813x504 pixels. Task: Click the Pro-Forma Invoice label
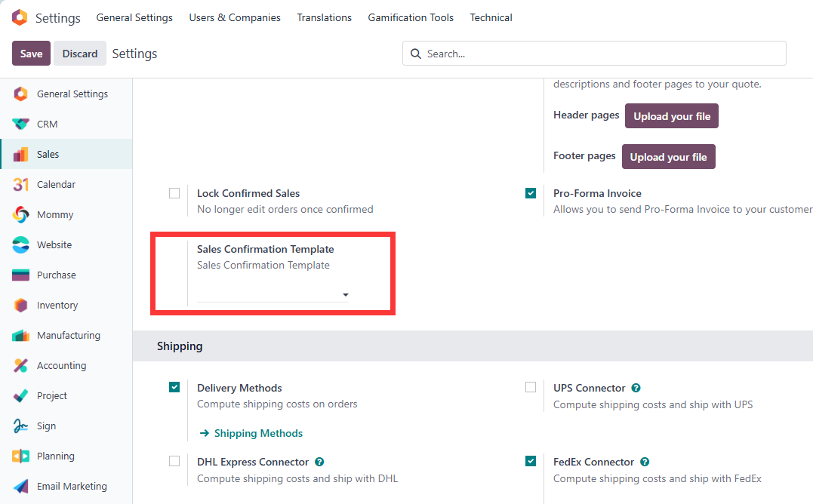click(597, 193)
